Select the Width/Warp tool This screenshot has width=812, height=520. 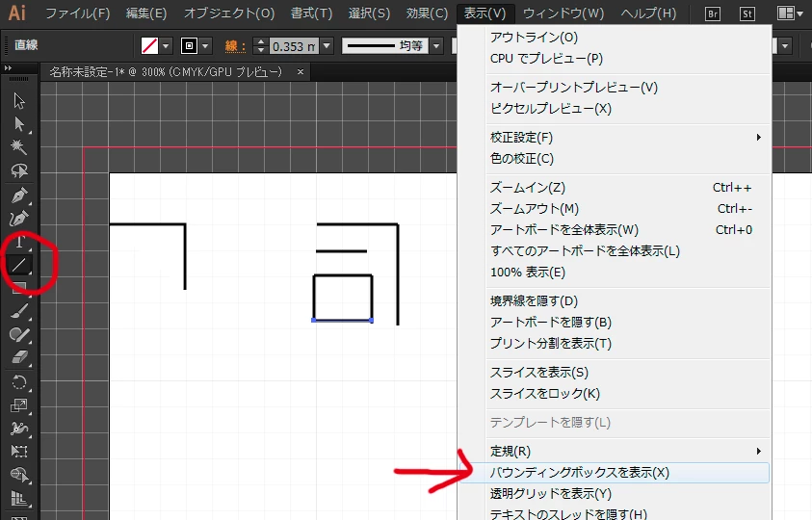[x=19, y=429]
